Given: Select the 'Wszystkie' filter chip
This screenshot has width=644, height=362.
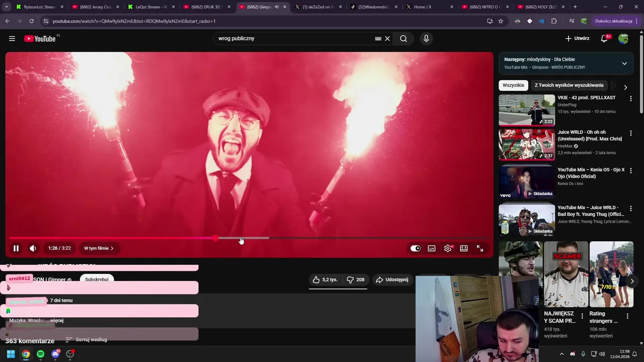Looking at the screenshot, I should (x=513, y=85).
